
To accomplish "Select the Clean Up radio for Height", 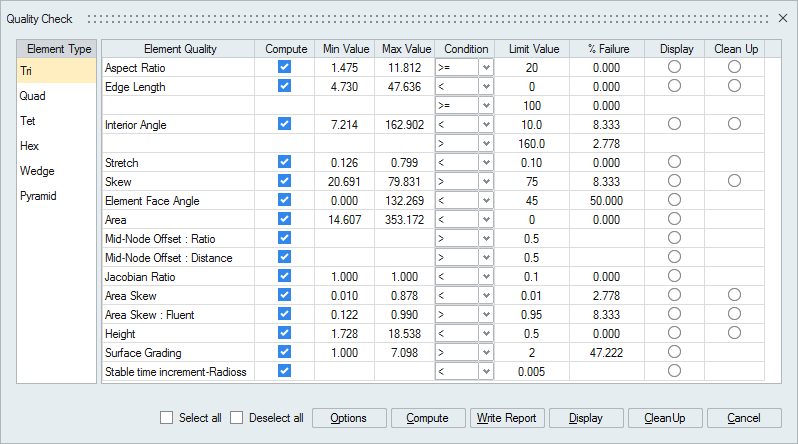I will [735, 333].
